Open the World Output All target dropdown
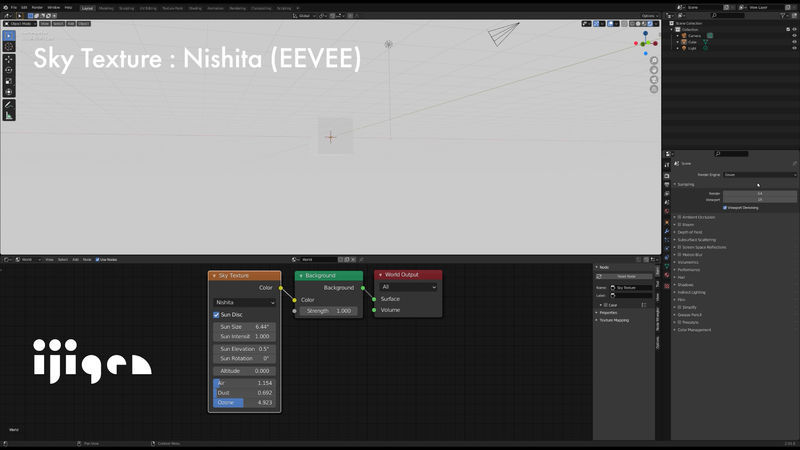This screenshot has height=450, width=800. [x=408, y=287]
